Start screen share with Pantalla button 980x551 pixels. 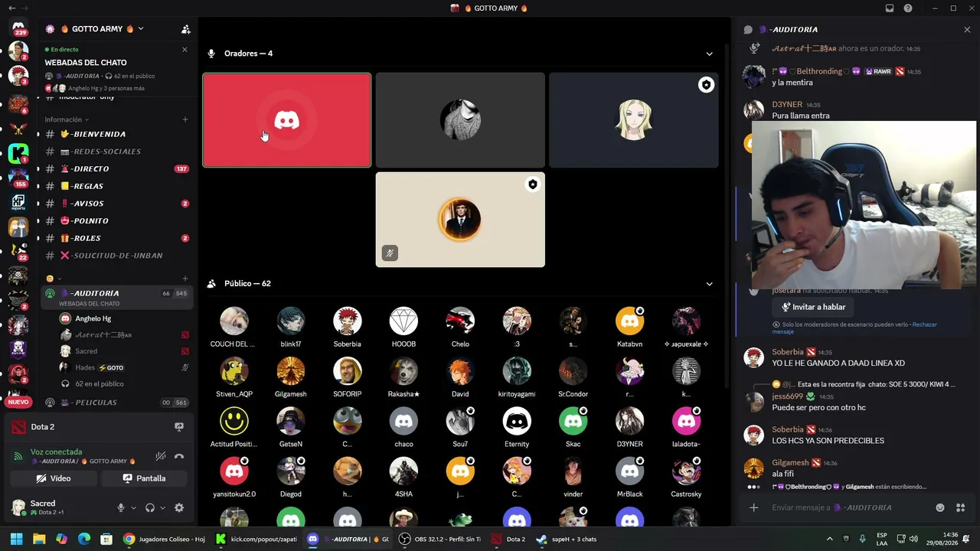tap(145, 478)
